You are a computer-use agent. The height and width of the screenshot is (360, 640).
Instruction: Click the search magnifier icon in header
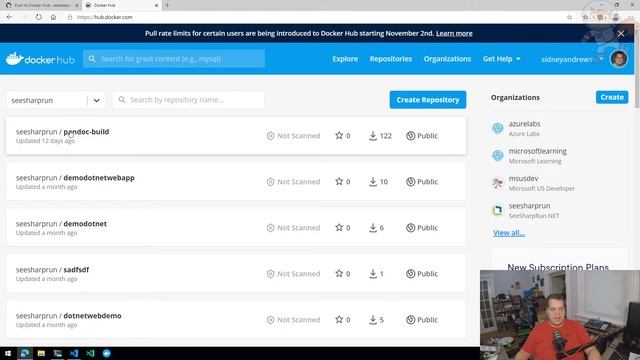[92, 59]
